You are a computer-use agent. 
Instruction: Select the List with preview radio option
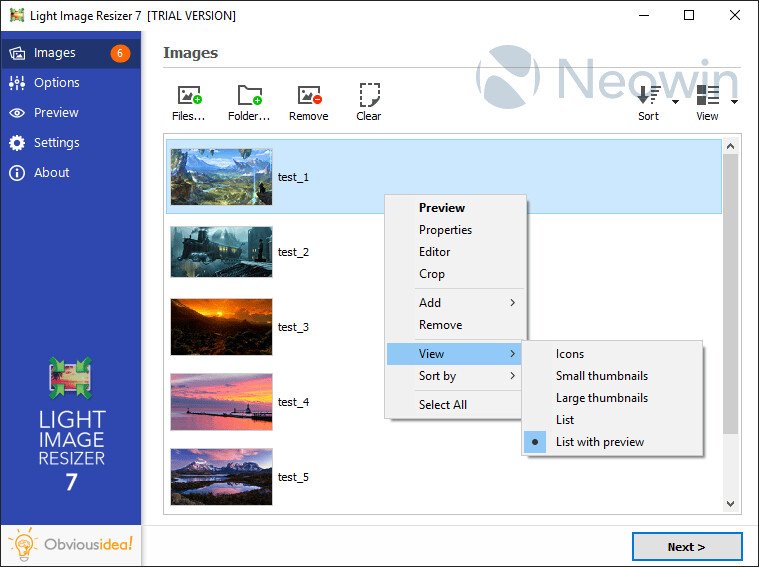600,442
